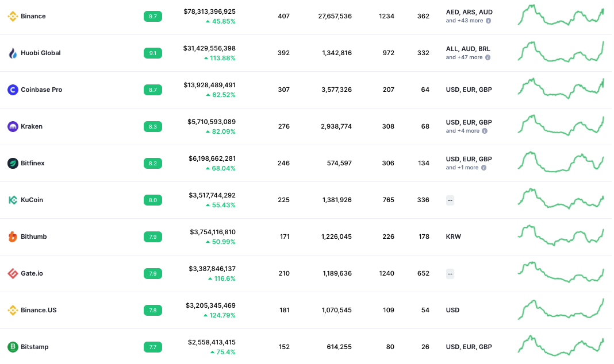Click the Bitstamp logo icon
Image resolution: width=614 pixels, height=364 pixels.
(13, 347)
